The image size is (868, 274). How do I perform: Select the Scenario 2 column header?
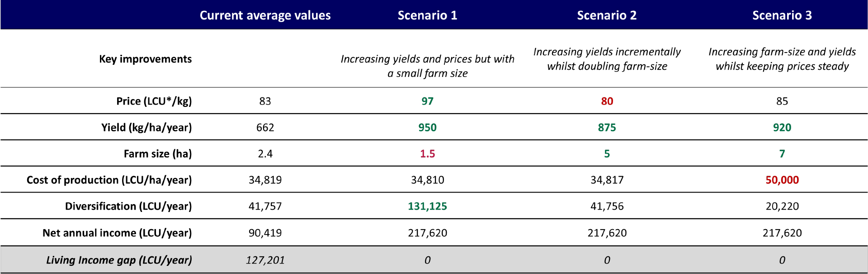[607, 15]
